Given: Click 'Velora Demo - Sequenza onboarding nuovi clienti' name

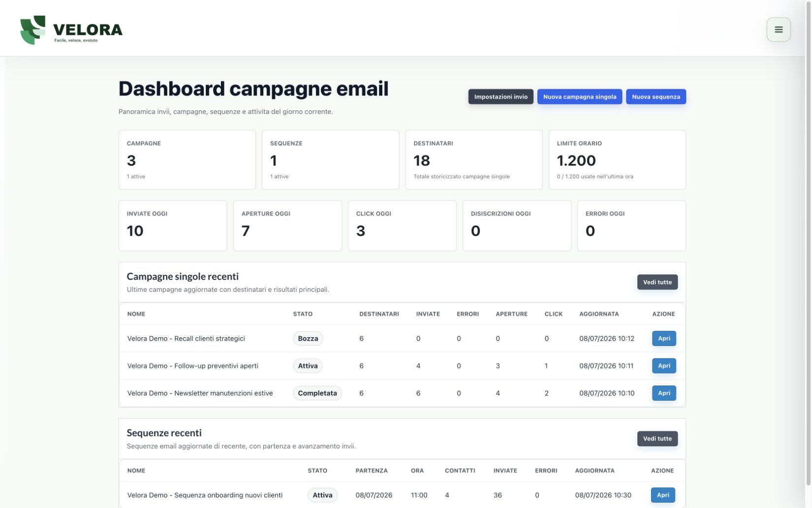Looking at the screenshot, I should [205, 495].
